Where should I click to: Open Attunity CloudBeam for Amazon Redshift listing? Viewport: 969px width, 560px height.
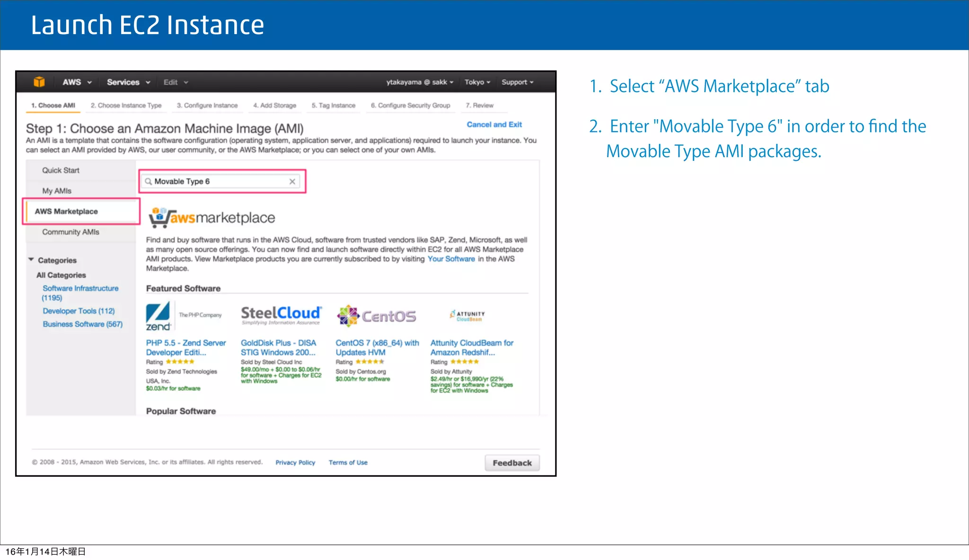(472, 348)
